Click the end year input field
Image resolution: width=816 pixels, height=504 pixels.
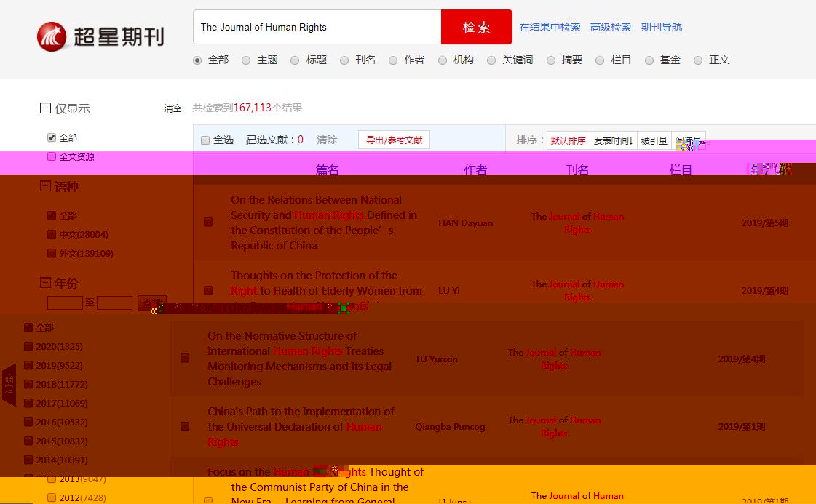114,303
